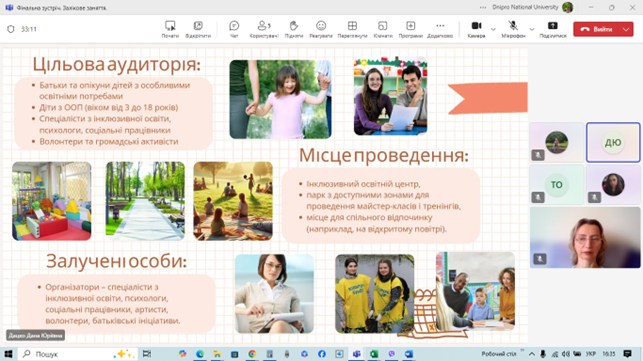Open reactions (Реагувати) smiley
Viewport: 643px width, 361px height.
321,29
